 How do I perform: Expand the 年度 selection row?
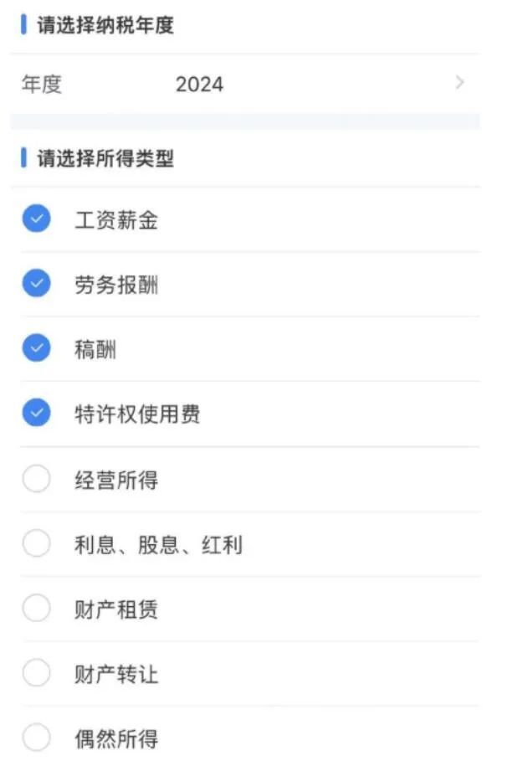251,84
